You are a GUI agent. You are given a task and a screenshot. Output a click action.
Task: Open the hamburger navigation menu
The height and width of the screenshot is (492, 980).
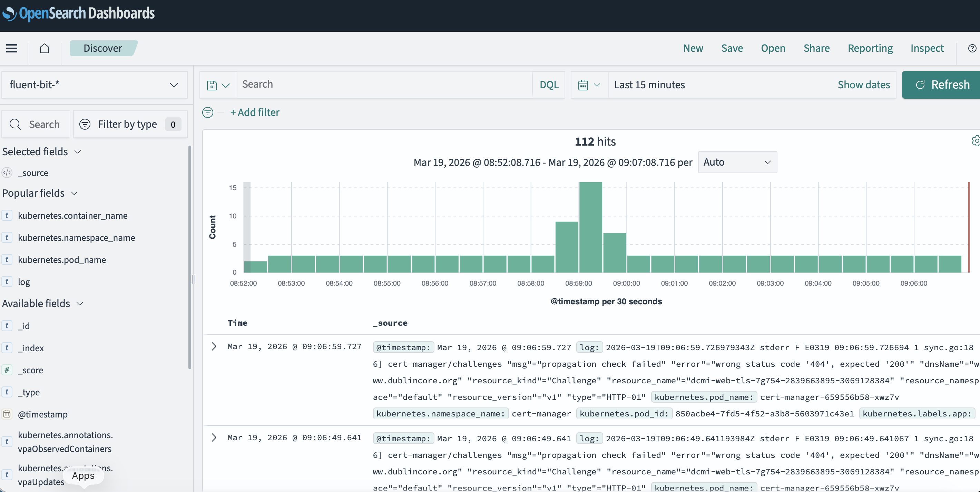[x=12, y=48]
